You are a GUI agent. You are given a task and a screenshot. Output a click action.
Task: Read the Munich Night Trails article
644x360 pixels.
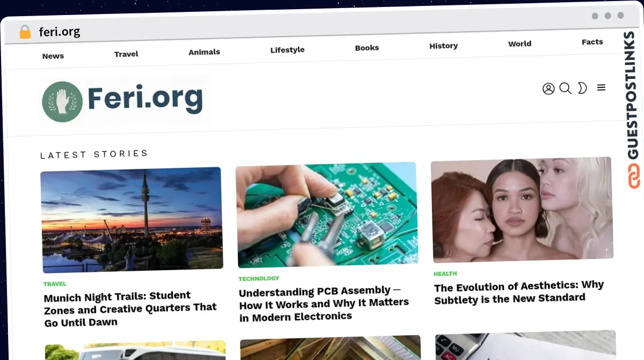[130, 309]
